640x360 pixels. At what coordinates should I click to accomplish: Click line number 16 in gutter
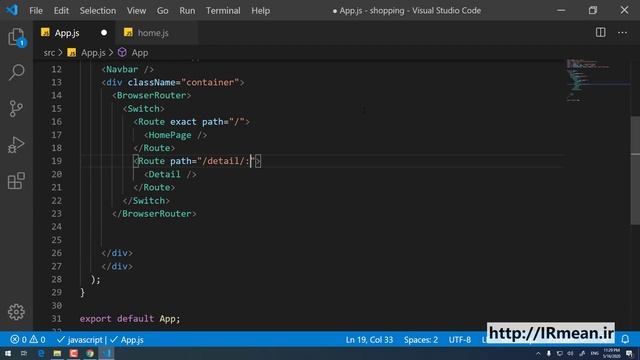[56, 122]
